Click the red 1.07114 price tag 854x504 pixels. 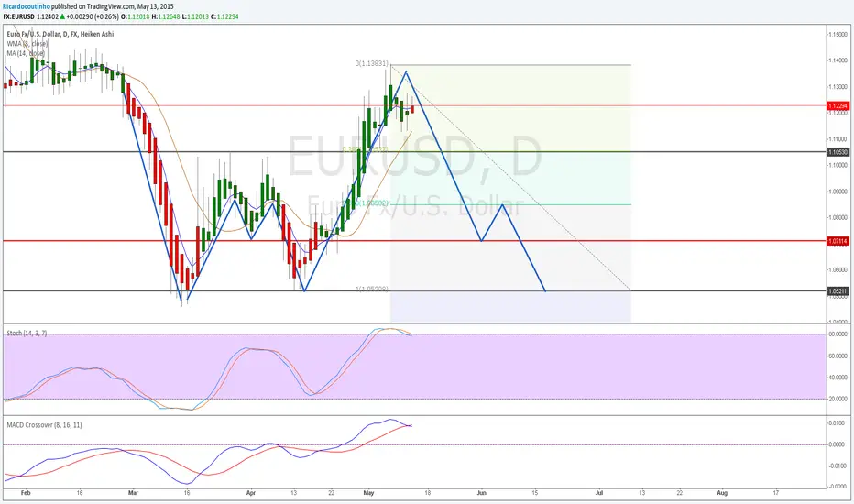tap(838, 241)
